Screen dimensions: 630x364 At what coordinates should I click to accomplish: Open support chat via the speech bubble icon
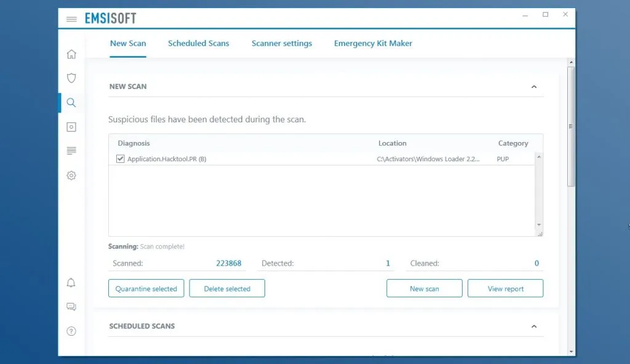pyautogui.click(x=71, y=306)
